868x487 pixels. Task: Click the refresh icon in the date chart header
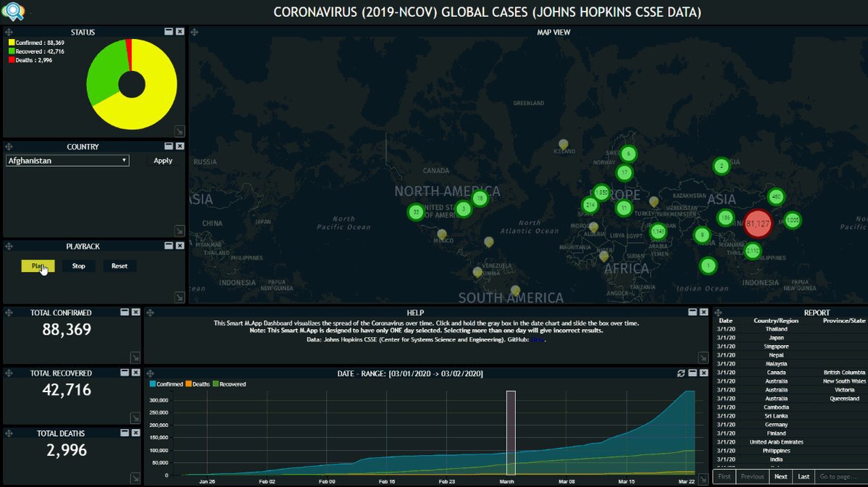pyautogui.click(x=681, y=373)
